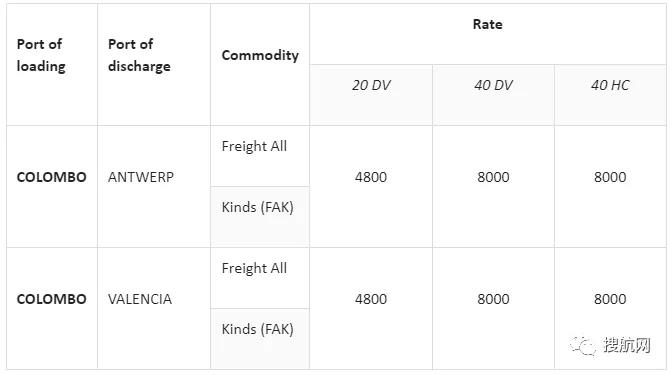Click the Rate header cell

click(x=488, y=34)
